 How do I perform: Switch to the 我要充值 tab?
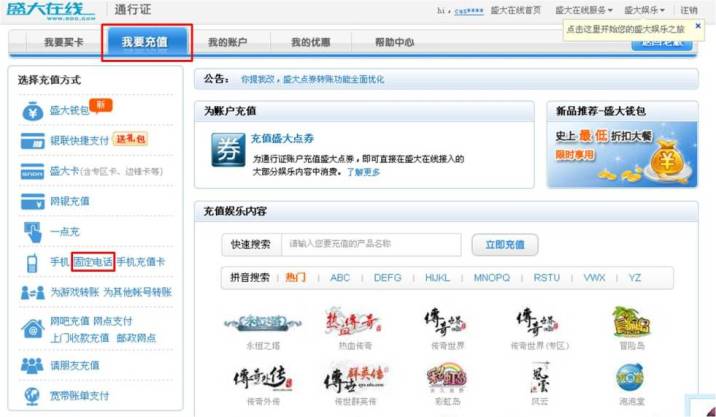click(145, 42)
